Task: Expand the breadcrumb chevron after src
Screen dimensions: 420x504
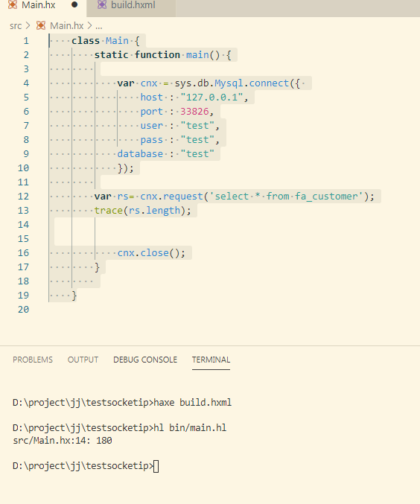Action: pyautogui.click(x=28, y=26)
